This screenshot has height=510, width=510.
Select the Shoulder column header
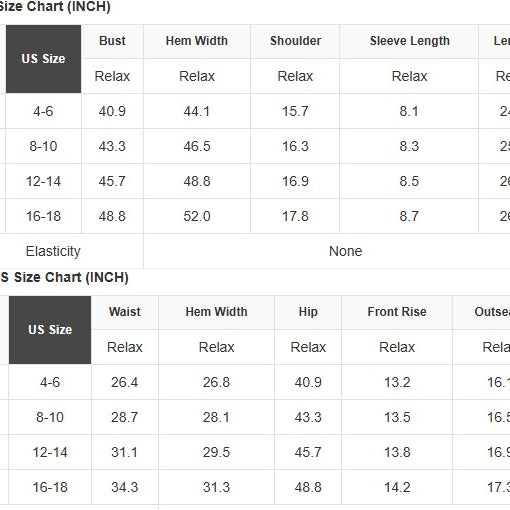295,41
